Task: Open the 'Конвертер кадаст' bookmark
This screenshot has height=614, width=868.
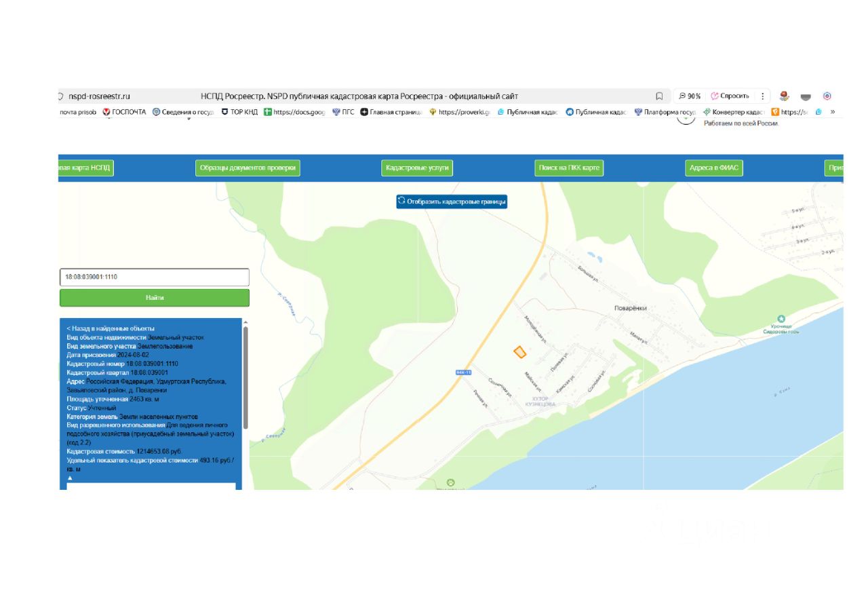Action: click(734, 112)
